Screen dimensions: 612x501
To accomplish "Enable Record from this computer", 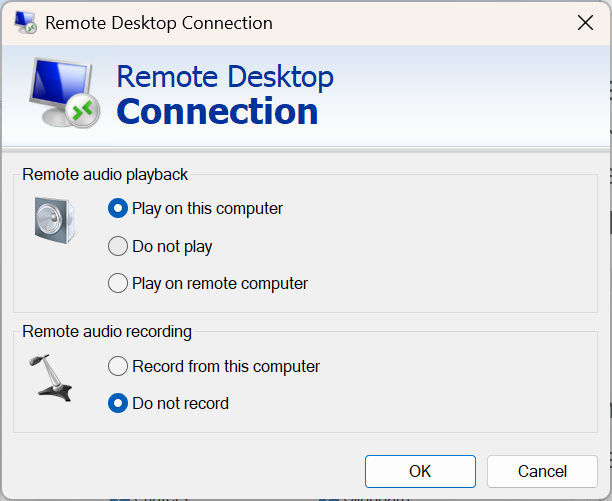I will (x=118, y=366).
